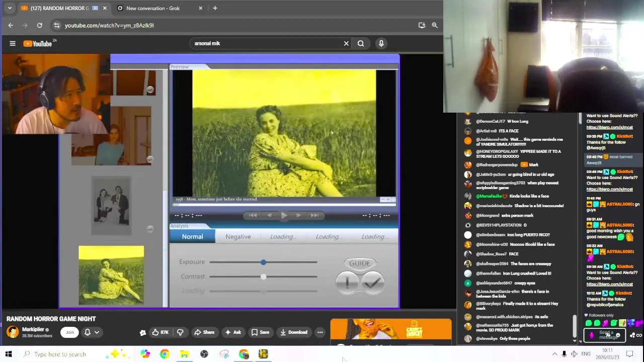Skip to end with preview forward-end button
644x362 pixels.
[314, 215]
